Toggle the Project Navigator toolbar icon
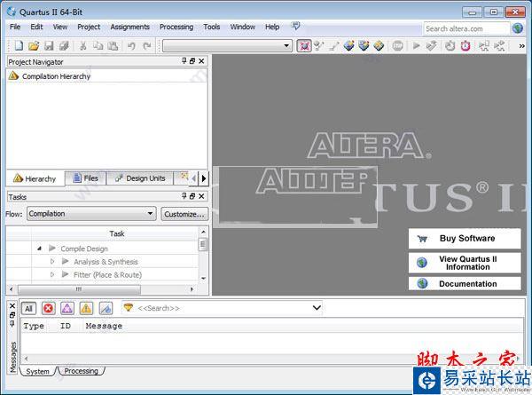Image resolution: width=532 pixels, height=395 pixels. [304, 45]
